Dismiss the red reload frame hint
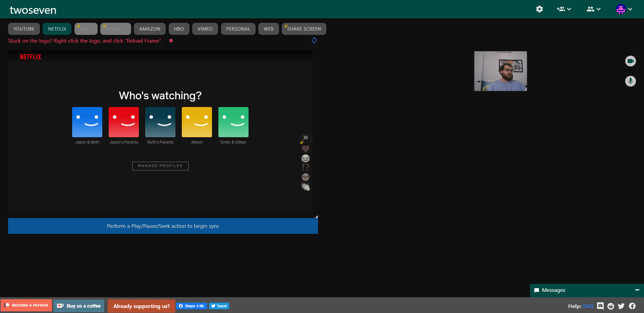Screen dimensions: 644x313 click(171, 41)
